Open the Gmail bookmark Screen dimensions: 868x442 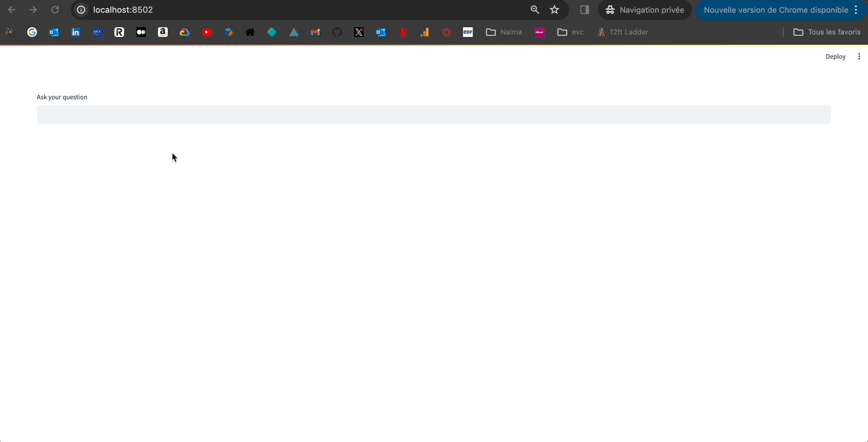click(x=315, y=32)
